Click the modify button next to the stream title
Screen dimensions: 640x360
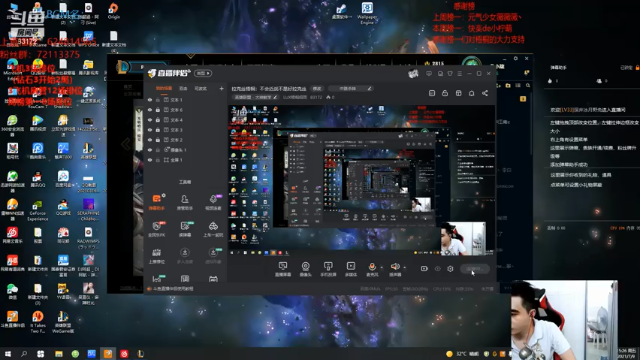(x=317, y=88)
